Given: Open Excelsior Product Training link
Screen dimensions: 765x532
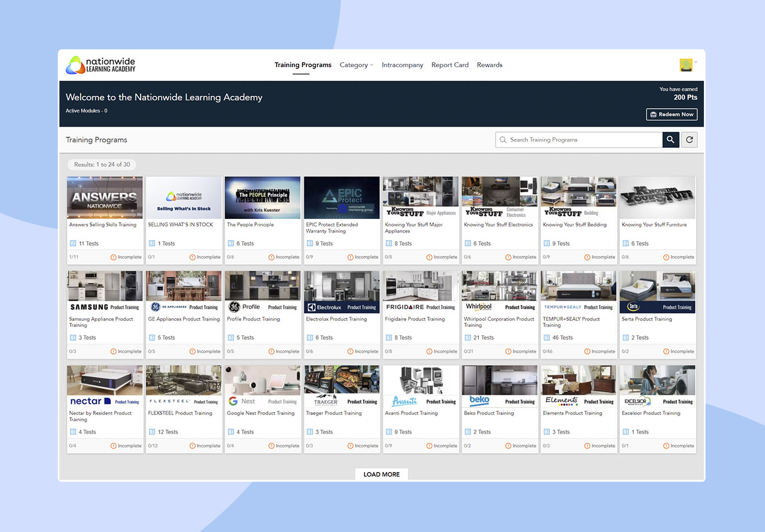Looking at the screenshot, I should [x=651, y=413].
